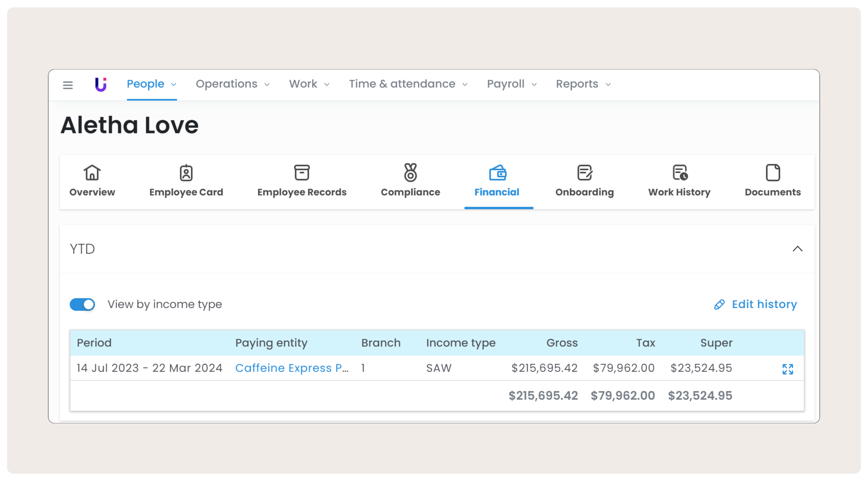The width and height of the screenshot is (868, 481).
Task: Click the Gross column header
Action: pos(562,343)
